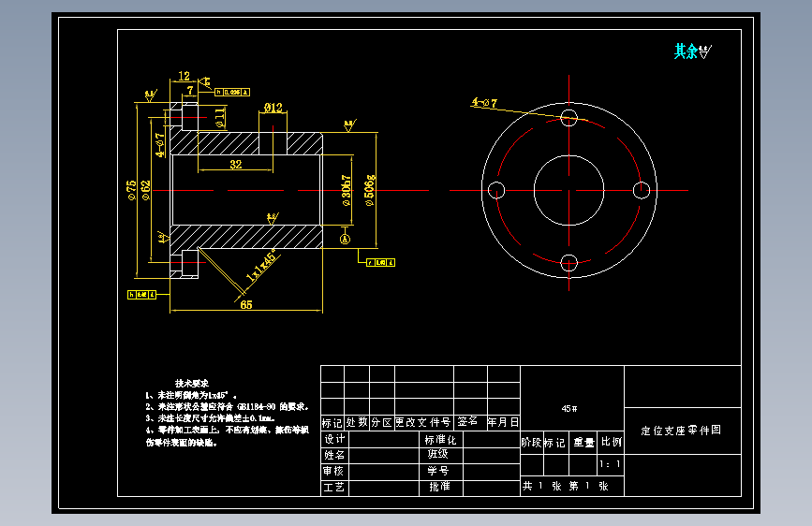Click the 学号 label in title block
812x526 pixels.
(x=438, y=471)
